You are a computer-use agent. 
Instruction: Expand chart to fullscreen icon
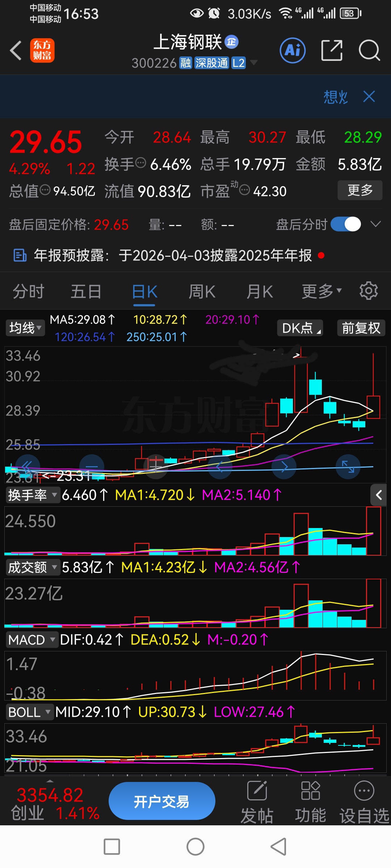[348, 467]
